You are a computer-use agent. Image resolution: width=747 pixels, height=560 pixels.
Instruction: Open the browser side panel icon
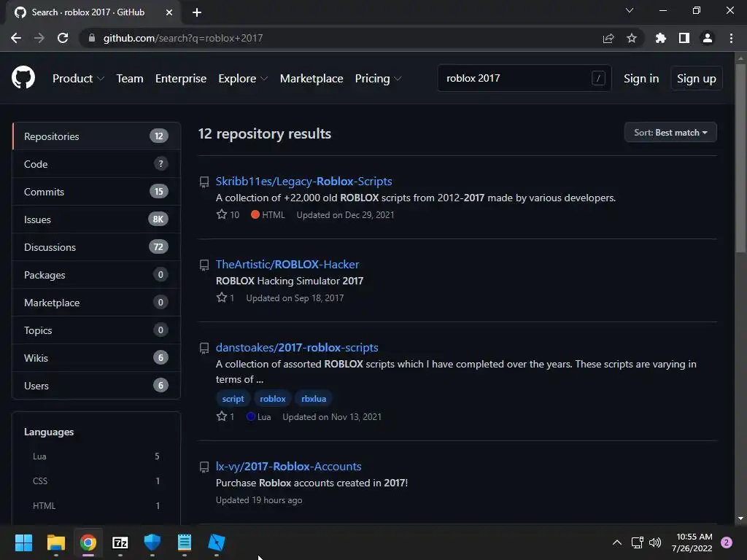(684, 38)
